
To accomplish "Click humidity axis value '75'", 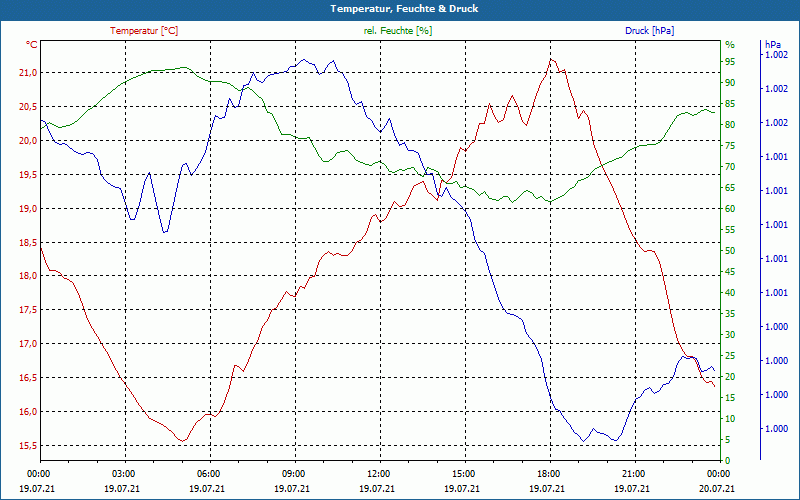I will tap(730, 145).
